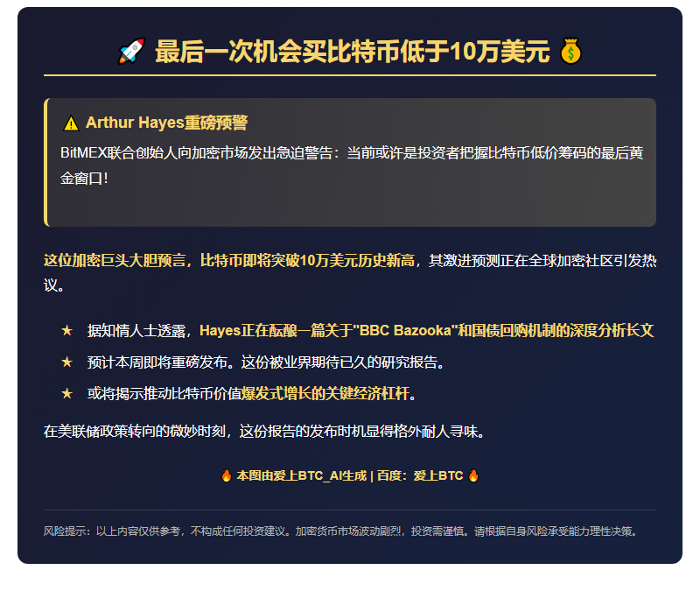Click the text 百度: 爱上BTC
This screenshot has height=591, width=700.
(420, 475)
